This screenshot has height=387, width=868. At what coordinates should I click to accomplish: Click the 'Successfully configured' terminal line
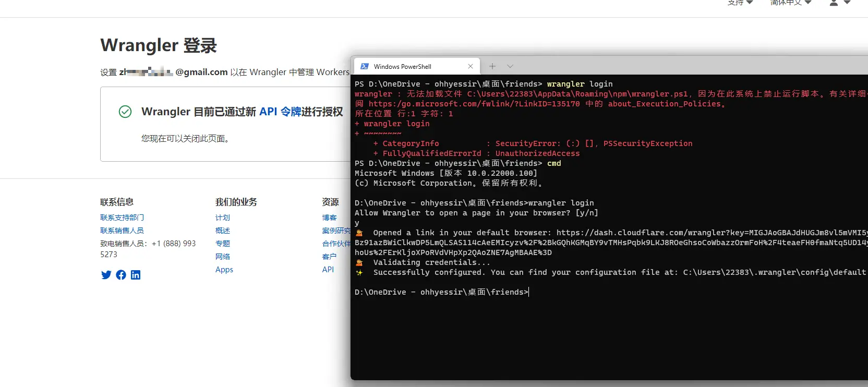click(611, 272)
